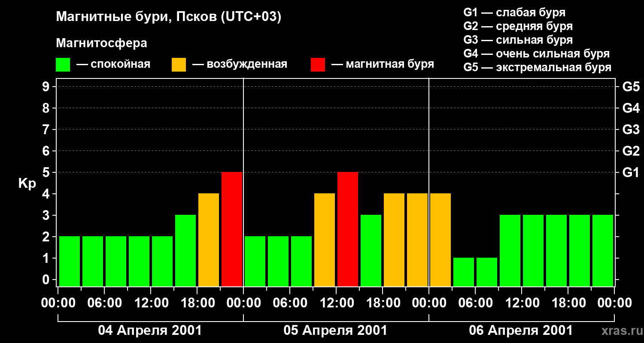Click the '00:00' label ending 06 Апреля
This screenshot has width=644, height=343.
pos(614,303)
